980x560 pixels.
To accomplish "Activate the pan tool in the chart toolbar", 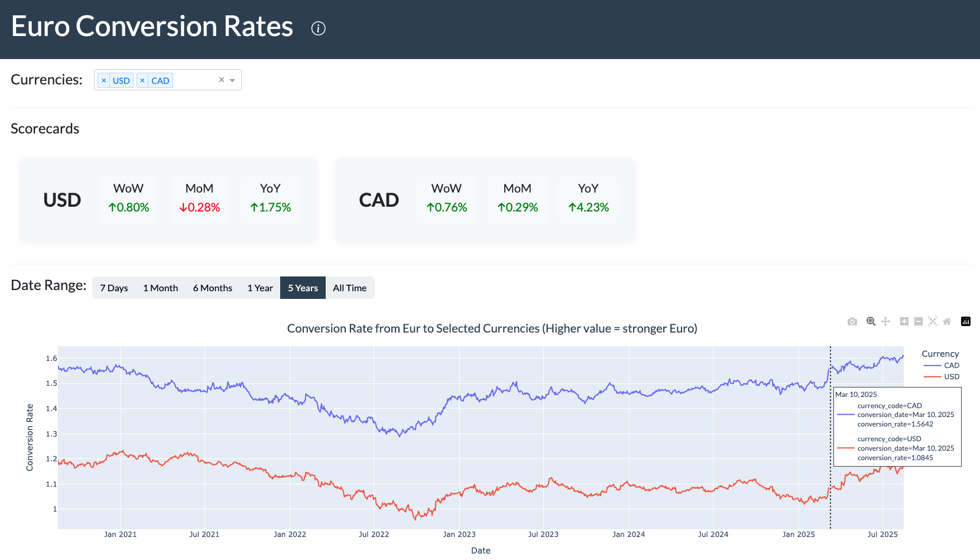I will pos(885,321).
